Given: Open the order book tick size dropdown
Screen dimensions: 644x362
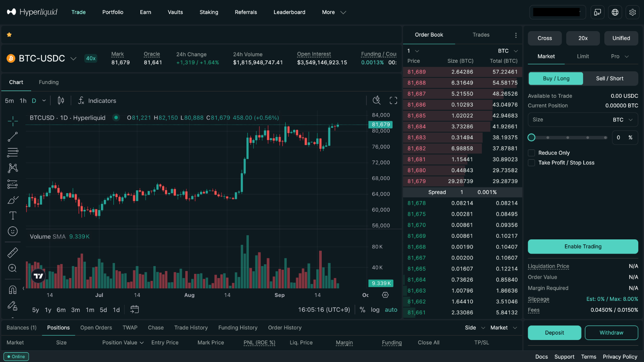Looking at the screenshot, I should (413, 51).
